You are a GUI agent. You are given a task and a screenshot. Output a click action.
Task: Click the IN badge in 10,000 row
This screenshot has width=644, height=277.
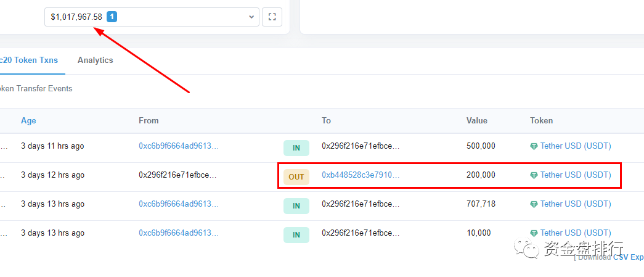(x=296, y=235)
